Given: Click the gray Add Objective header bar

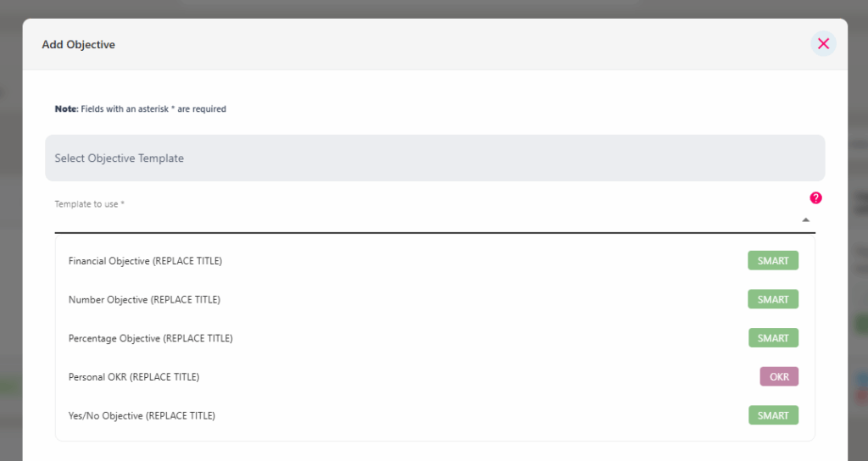Looking at the screenshot, I should pyautogui.click(x=435, y=44).
